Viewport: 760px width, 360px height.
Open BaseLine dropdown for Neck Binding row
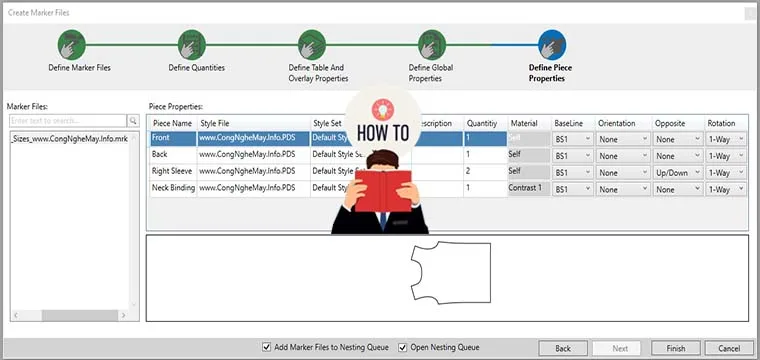pyautogui.click(x=572, y=189)
